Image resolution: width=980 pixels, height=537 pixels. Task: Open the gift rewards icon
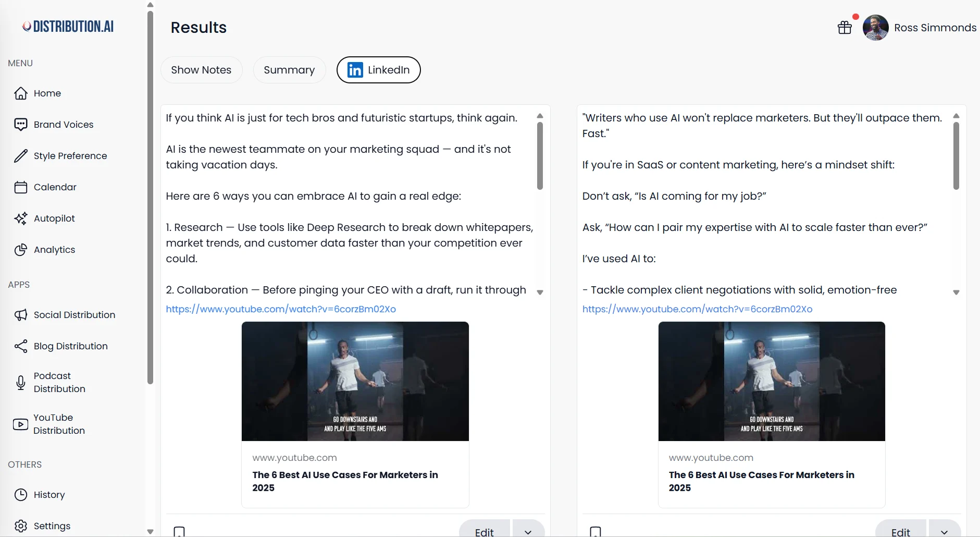pyautogui.click(x=844, y=27)
